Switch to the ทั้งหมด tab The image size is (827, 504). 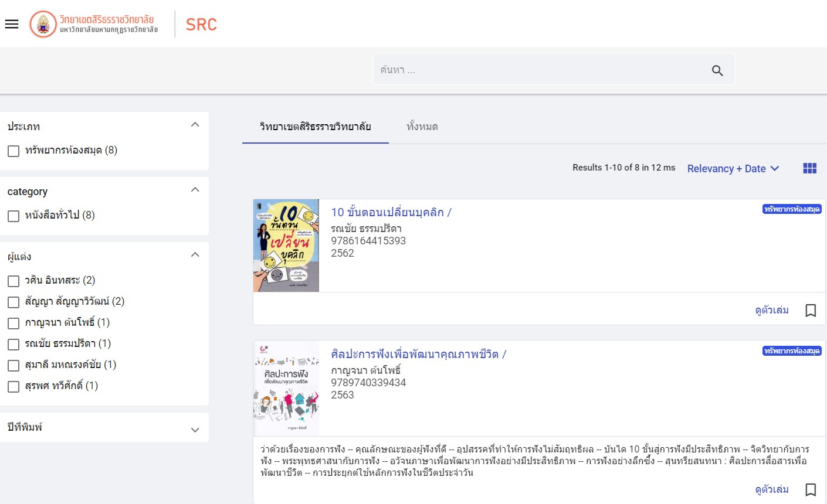coord(422,127)
